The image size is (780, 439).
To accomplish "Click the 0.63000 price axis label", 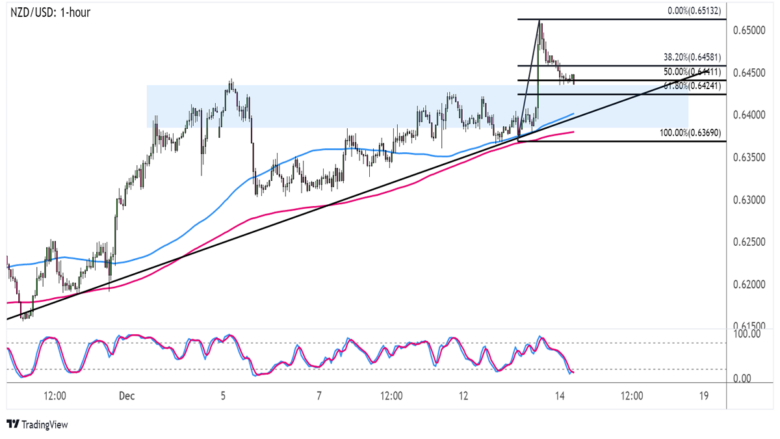I will (x=749, y=200).
